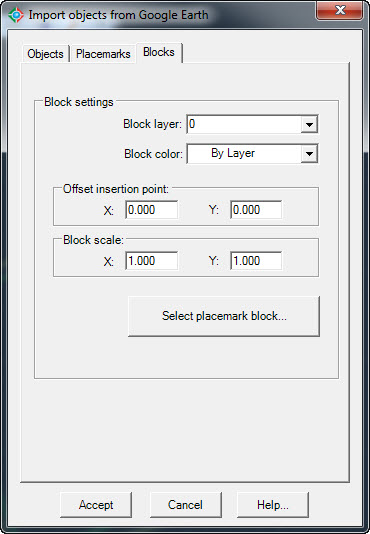
Task: Click the Block layer label text
Action: pyautogui.click(x=153, y=124)
